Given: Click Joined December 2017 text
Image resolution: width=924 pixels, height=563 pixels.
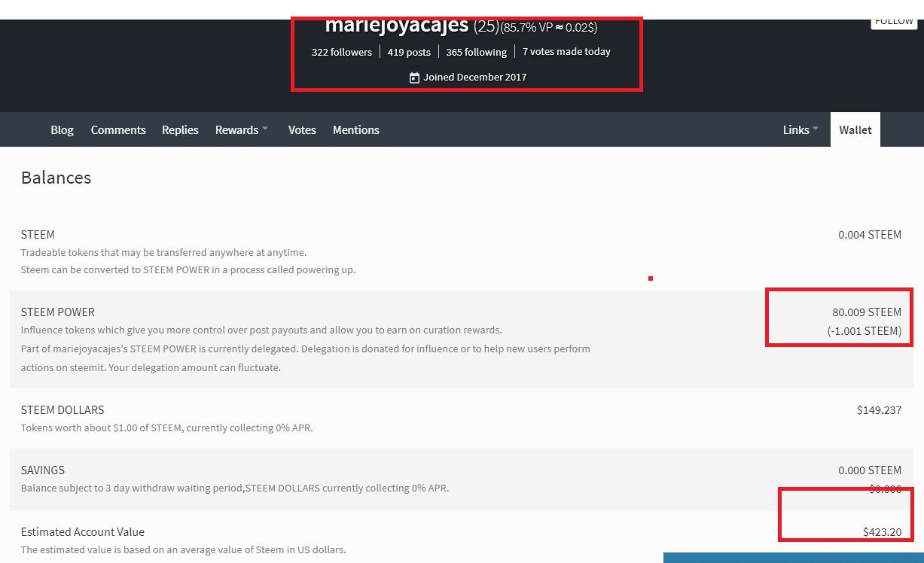Looking at the screenshot, I should coord(475,78).
